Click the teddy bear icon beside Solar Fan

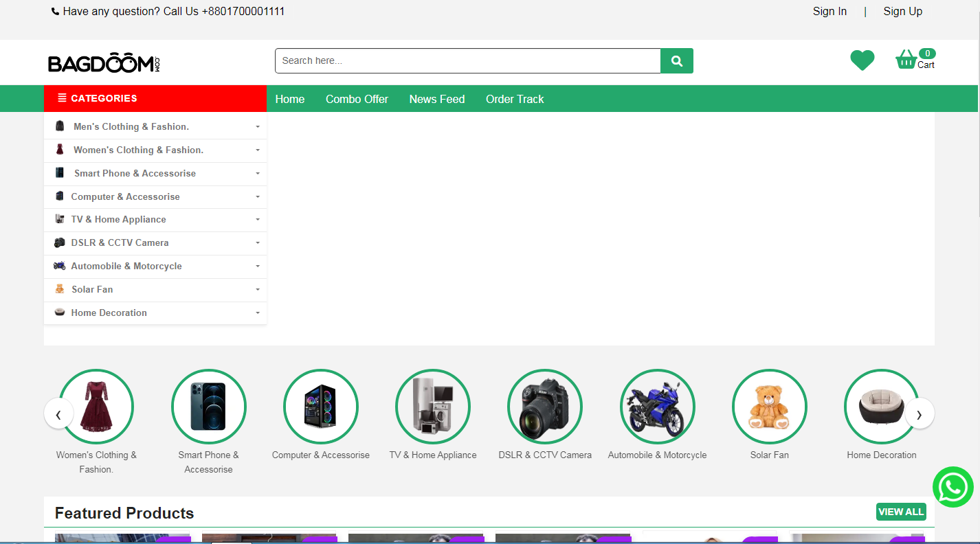click(x=60, y=289)
